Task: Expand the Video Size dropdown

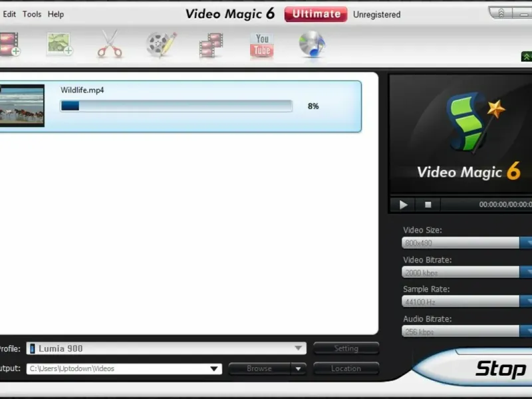Action: [526, 243]
